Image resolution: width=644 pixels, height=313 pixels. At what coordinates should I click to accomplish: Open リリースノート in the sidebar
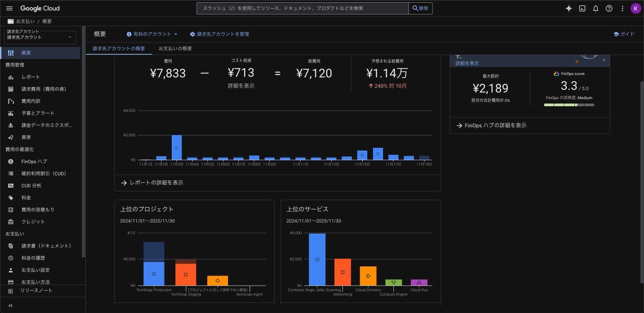[36, 291]
